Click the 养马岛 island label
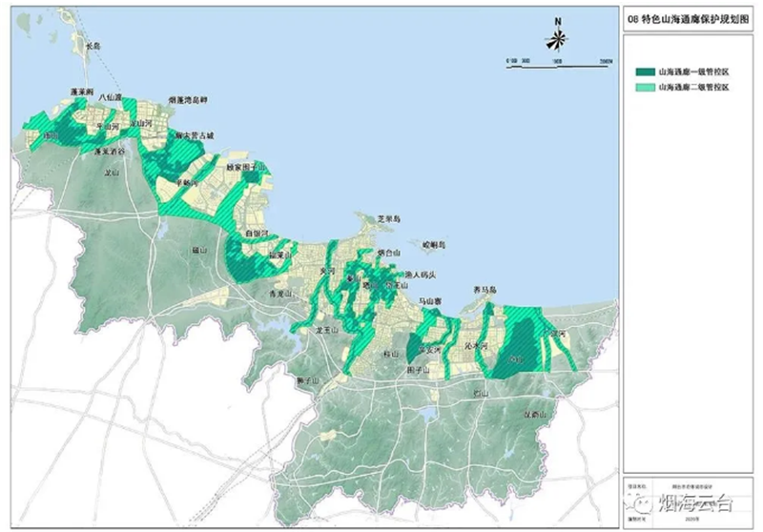The image size is (763, 532). [x=485, y=288]
